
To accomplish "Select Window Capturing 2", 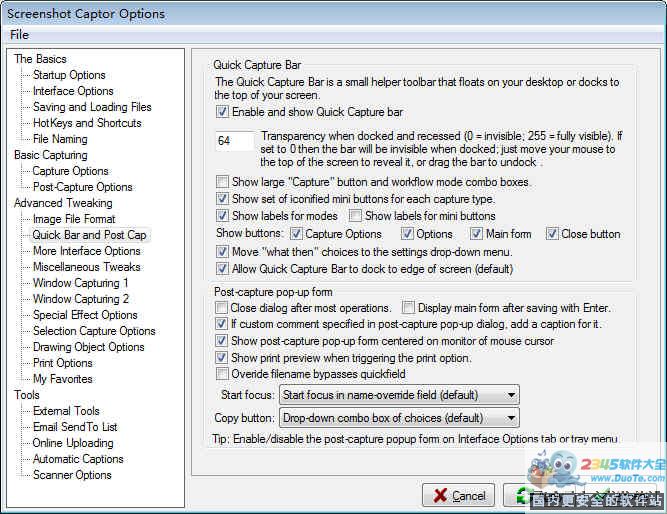I will pyautogui.click(x=81, y=299).
